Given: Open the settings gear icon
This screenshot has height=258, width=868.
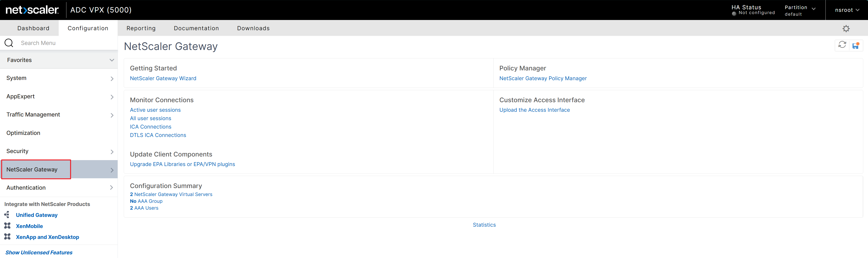Looking at the screenshot, I should (x=846, y=29).
